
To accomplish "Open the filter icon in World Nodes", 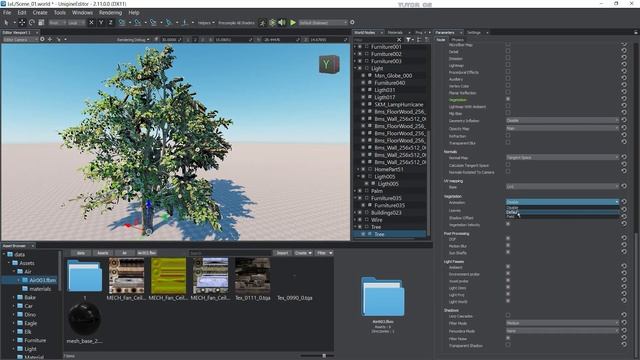I will pyautogui.click(x=409, y=40).
